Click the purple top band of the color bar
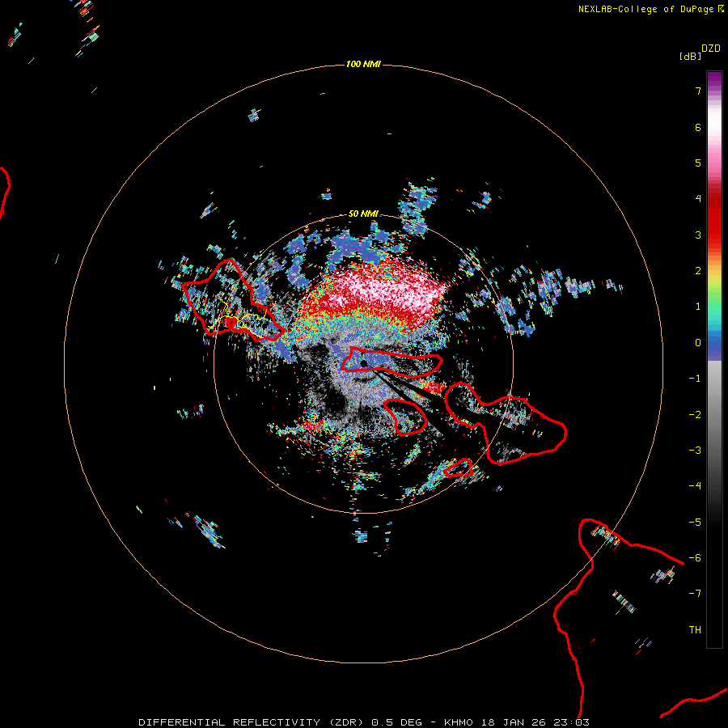The width and height of the screenshot is (728, 728). click(x=714, y=80)
